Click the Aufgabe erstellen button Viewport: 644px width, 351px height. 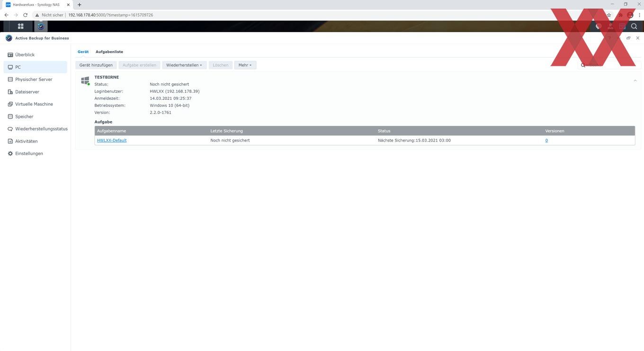tap(139, 65)
